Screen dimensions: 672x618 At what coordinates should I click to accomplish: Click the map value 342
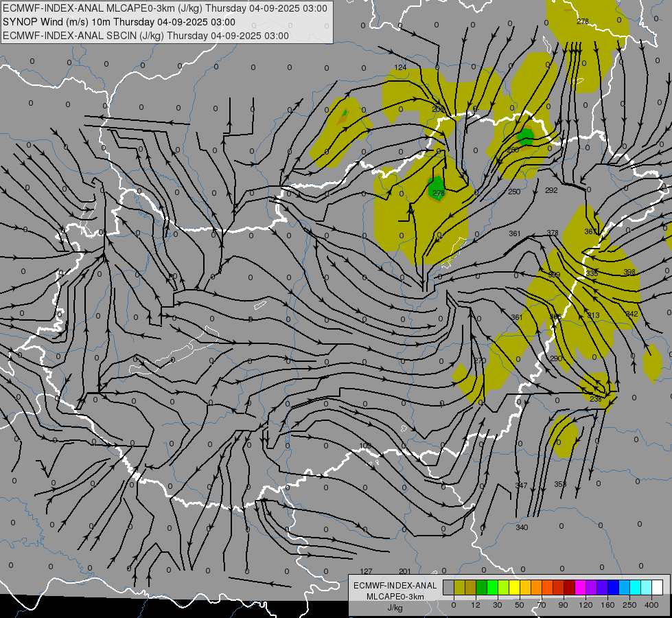[632, 314]
